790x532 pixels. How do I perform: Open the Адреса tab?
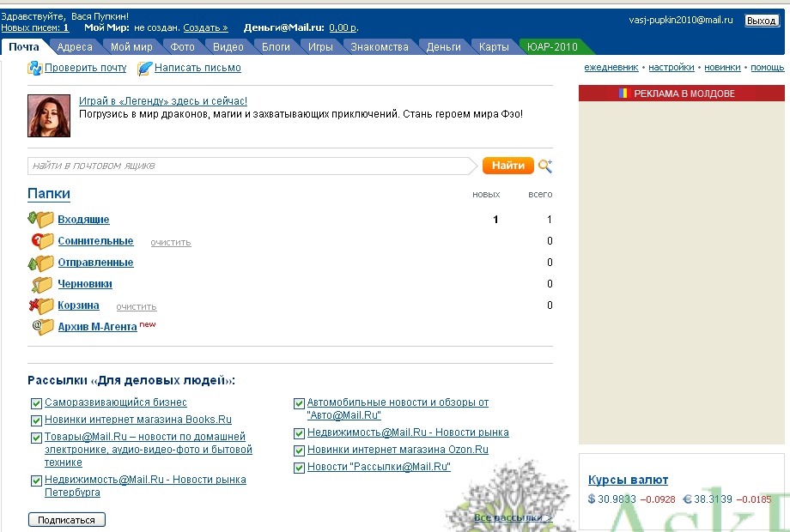click(x=75, y=47)
